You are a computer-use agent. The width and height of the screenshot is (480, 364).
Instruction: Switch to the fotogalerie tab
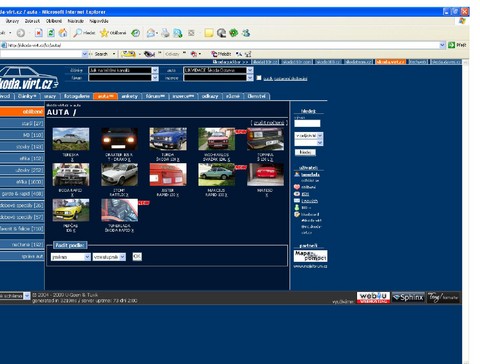coord(77,96)
